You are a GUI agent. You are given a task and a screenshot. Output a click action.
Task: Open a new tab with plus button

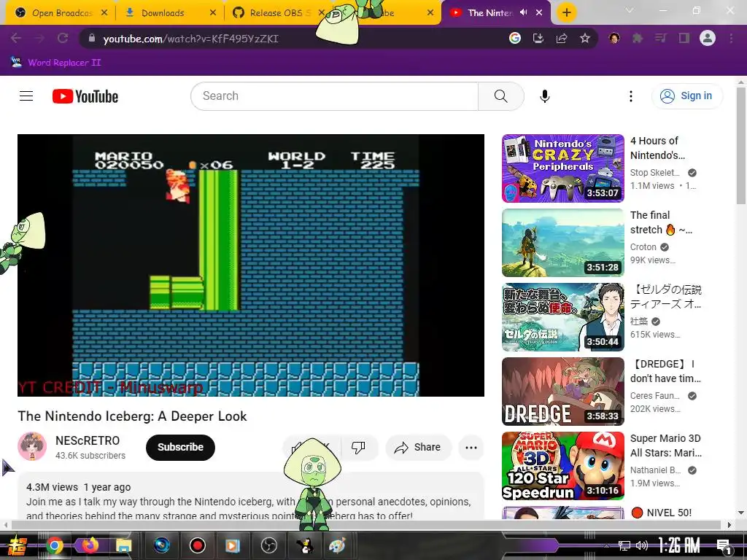[566, 12]
